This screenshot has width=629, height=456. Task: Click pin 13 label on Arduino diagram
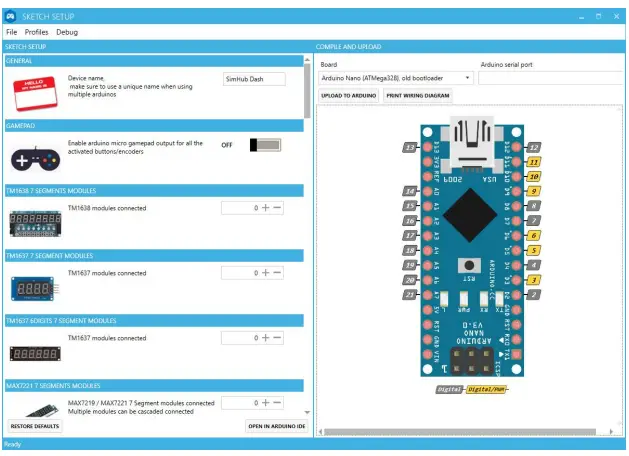click(409, 147)
